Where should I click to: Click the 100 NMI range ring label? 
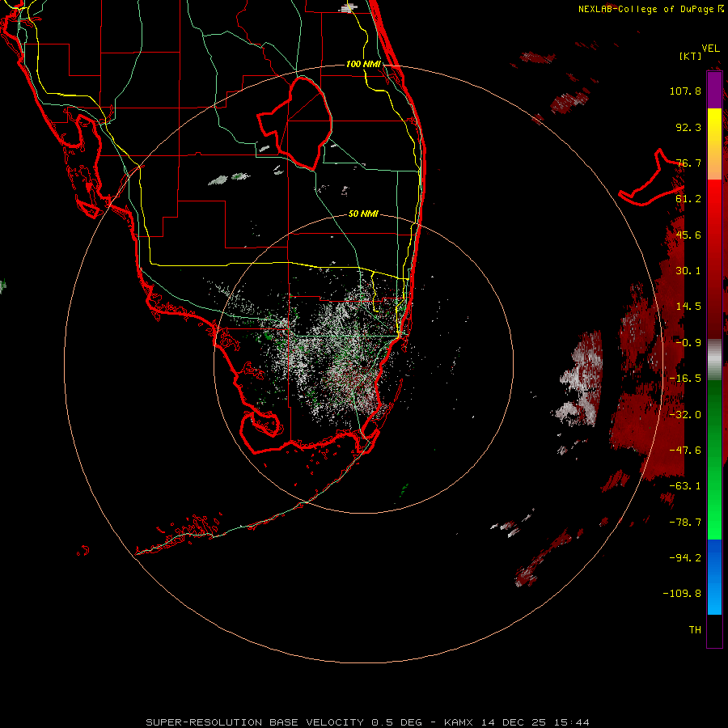point(363,64)
